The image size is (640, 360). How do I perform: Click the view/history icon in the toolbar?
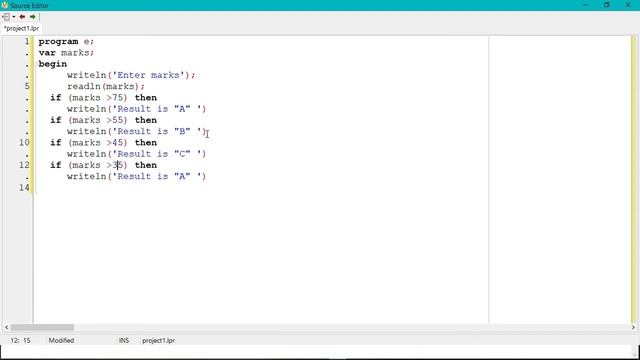6,17
